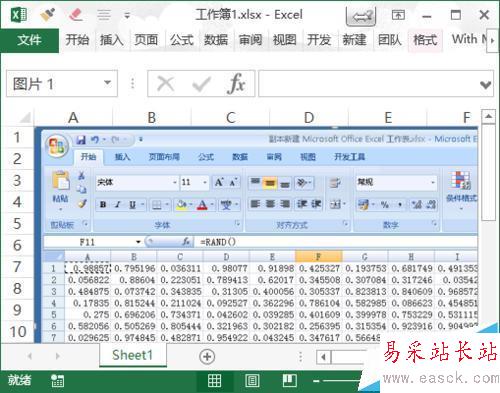The width and height of the screenshot is (500, 393).
Task: Switch to the 视图 ribbon tab
Action: pos(285,40)
